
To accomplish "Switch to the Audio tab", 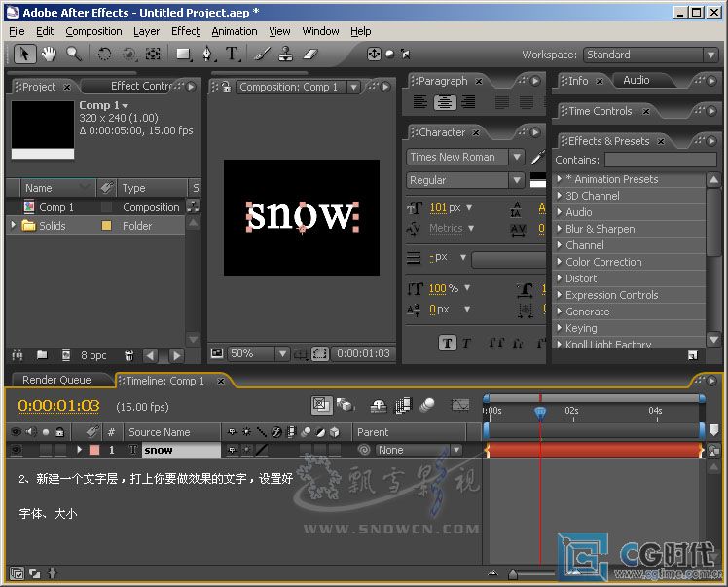I will coord(637,81).
